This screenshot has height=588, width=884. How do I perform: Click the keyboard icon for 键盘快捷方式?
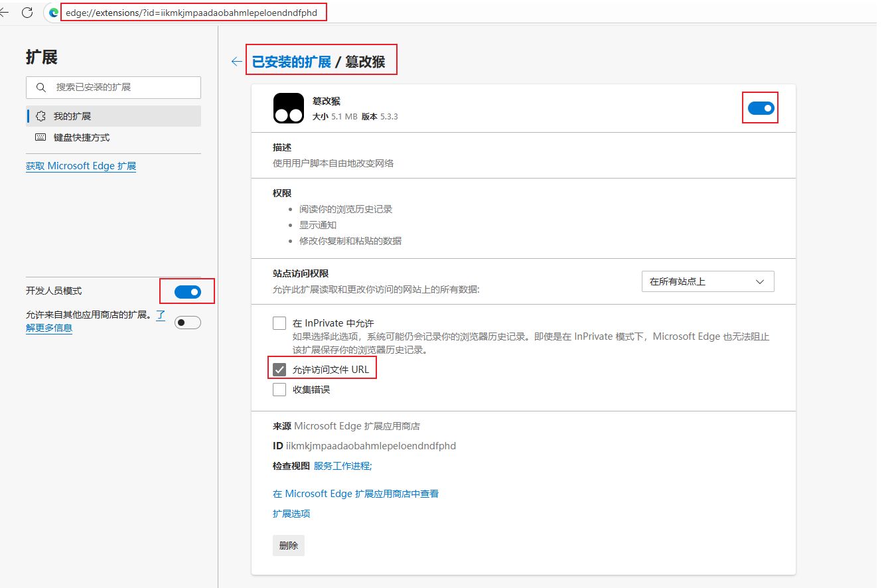pos(41,138)
